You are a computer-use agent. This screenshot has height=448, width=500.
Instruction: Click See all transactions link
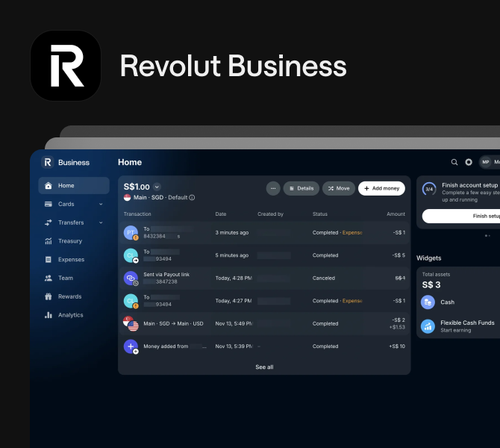click(x=264, y=367)
